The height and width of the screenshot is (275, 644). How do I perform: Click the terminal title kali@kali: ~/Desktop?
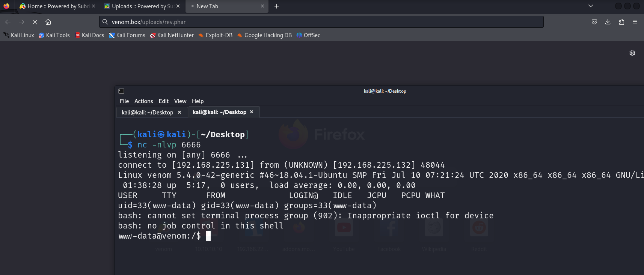385,91
